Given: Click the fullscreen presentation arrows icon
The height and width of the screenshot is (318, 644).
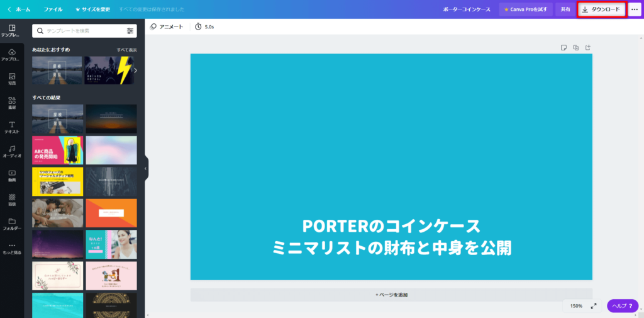Looking at the screenshot, I should [594, 306].
